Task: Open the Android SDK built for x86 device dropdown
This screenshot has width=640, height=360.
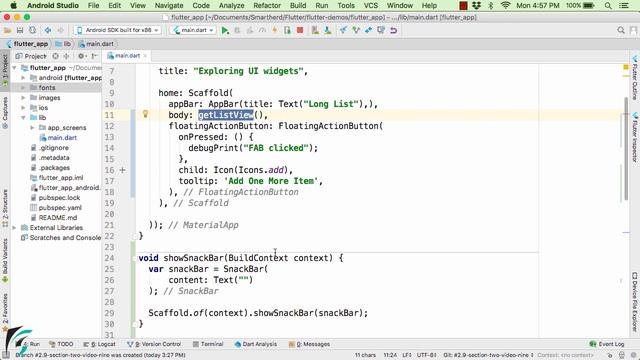Action: tap(118, 30)
